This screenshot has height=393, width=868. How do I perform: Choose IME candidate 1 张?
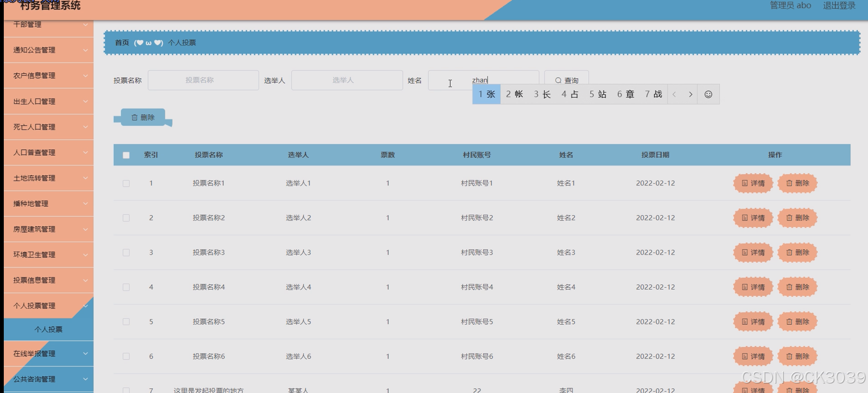pos(487,94)
